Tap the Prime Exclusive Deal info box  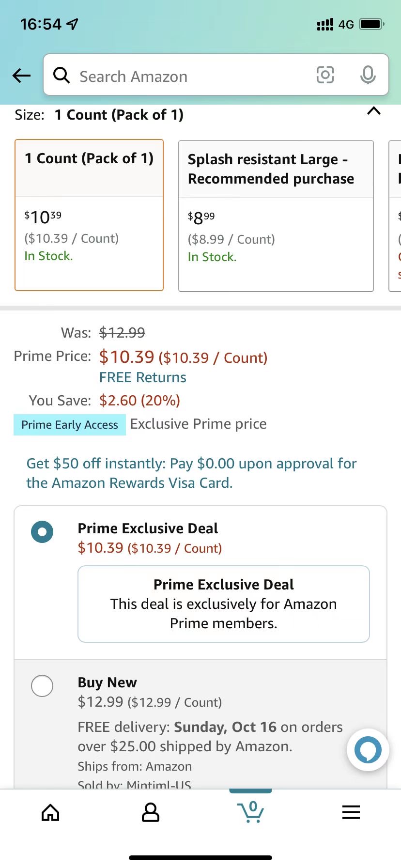[x=224, y=604]
